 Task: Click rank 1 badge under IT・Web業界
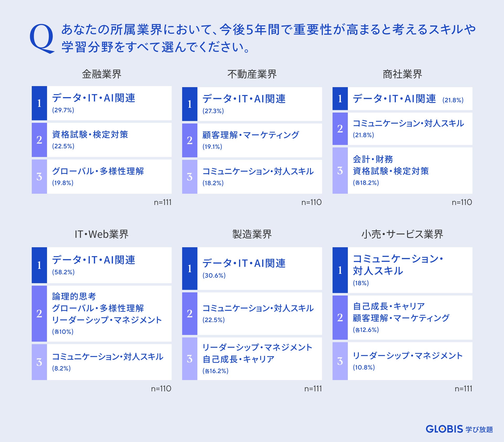coord(39,265)
